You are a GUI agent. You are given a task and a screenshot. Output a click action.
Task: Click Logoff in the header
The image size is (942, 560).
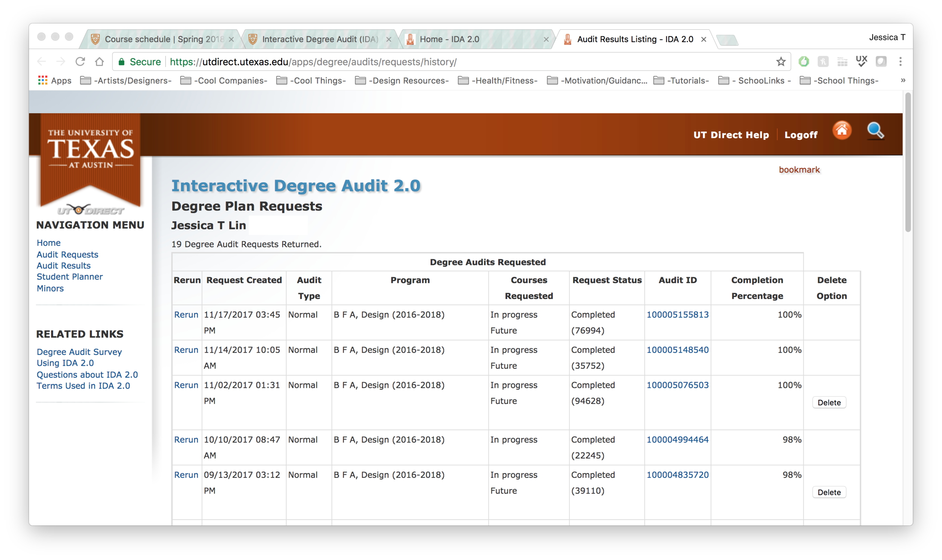[x=801, y=135]
